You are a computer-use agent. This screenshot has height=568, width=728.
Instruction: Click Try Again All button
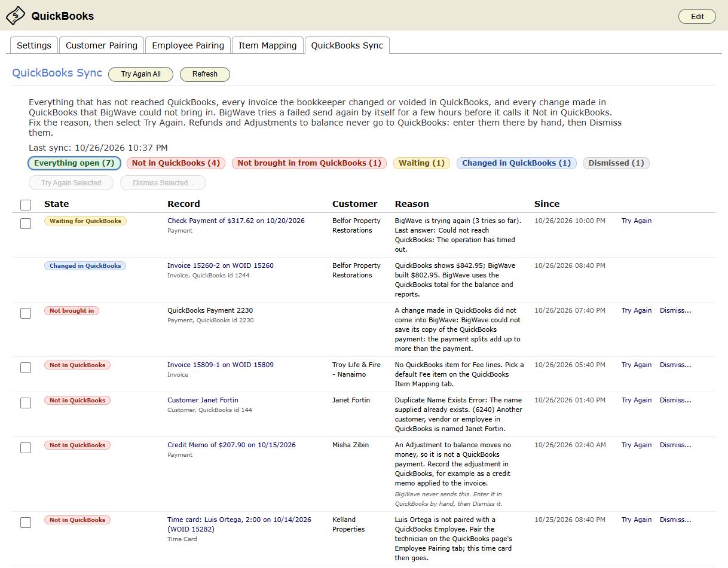141,74
